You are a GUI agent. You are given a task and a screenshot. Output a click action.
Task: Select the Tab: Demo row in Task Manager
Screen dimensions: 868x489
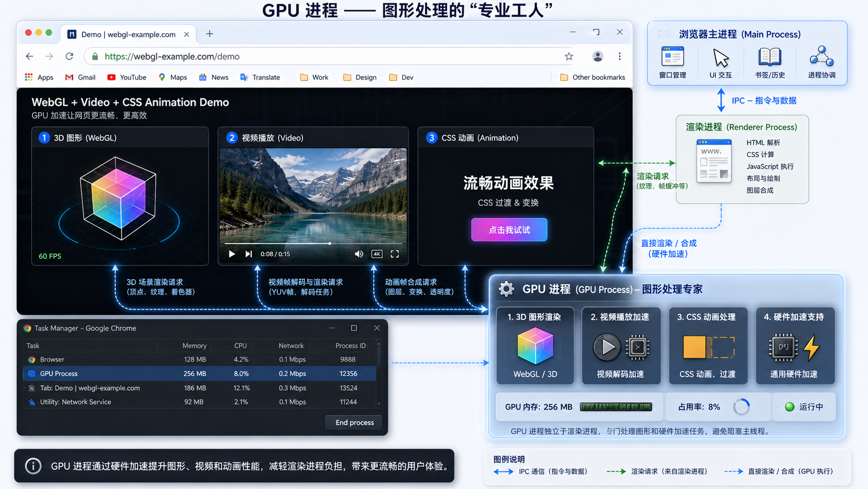point(199,388)
